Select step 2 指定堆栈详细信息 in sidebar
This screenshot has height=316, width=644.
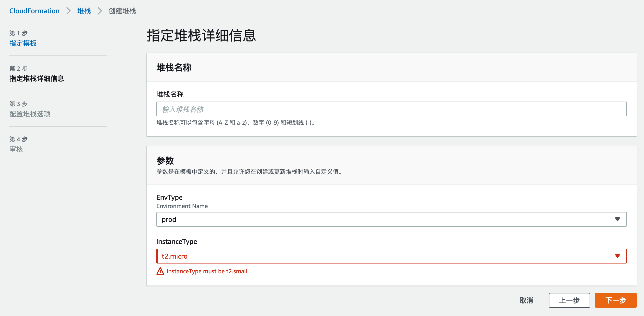(37, 79)
